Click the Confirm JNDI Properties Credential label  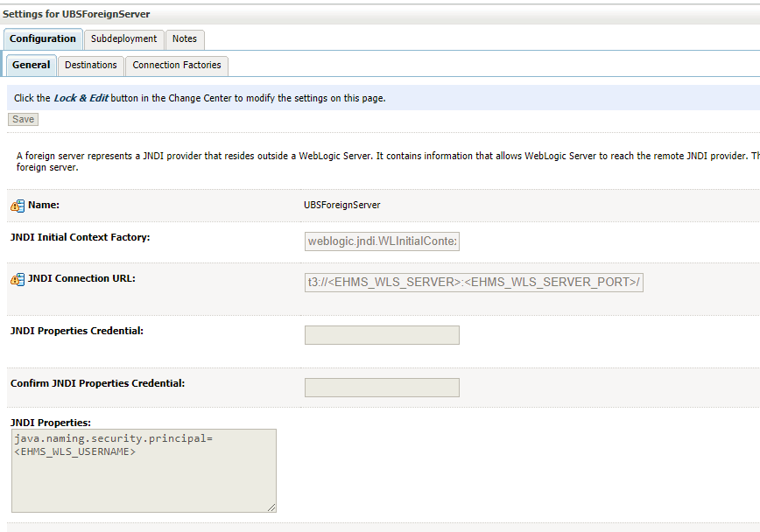(97, 383)
